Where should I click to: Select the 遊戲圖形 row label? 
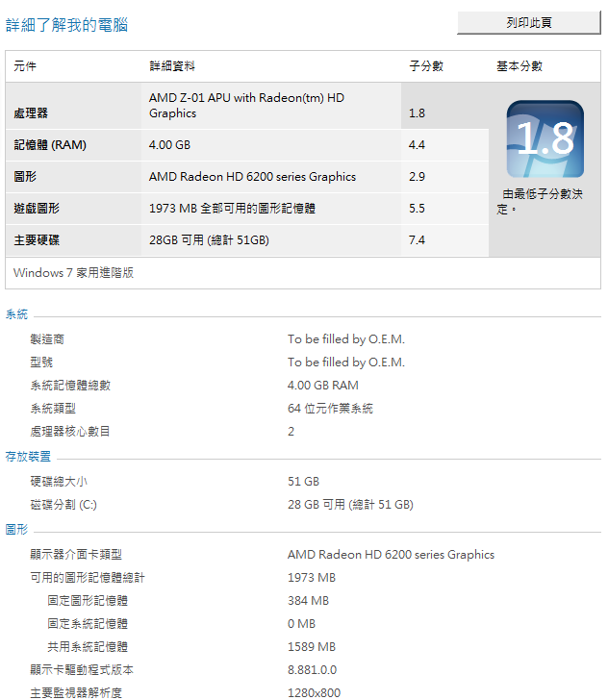click(37, 209)
